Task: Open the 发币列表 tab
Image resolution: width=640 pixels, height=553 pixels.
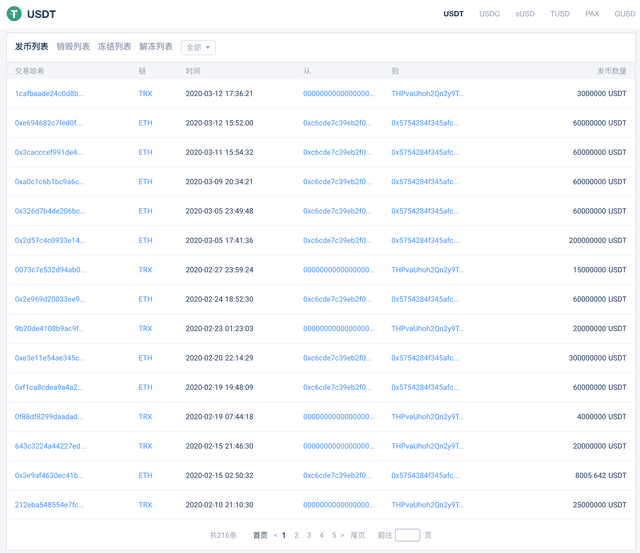Action: [x=31, y=47]
